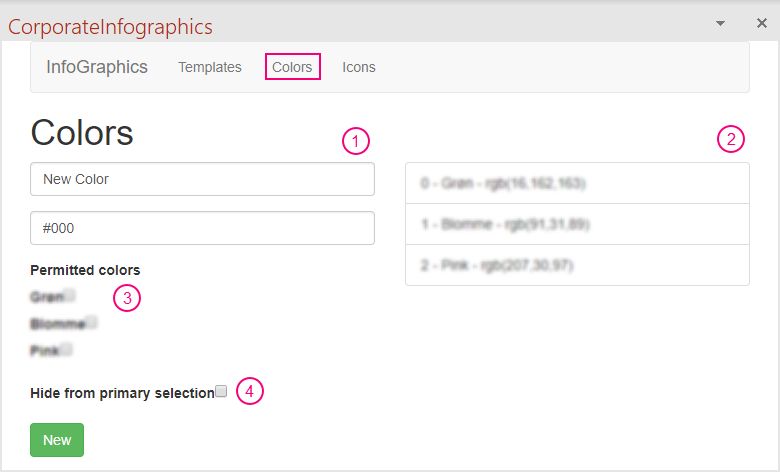Select the 0 - Grøn color row

pyautogui.click(x=577, y=183)
